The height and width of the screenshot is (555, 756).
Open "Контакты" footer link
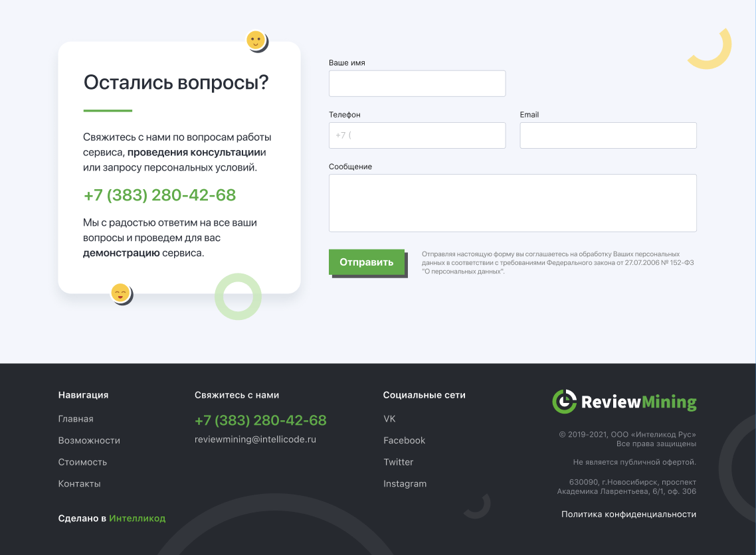click(80, 484)
